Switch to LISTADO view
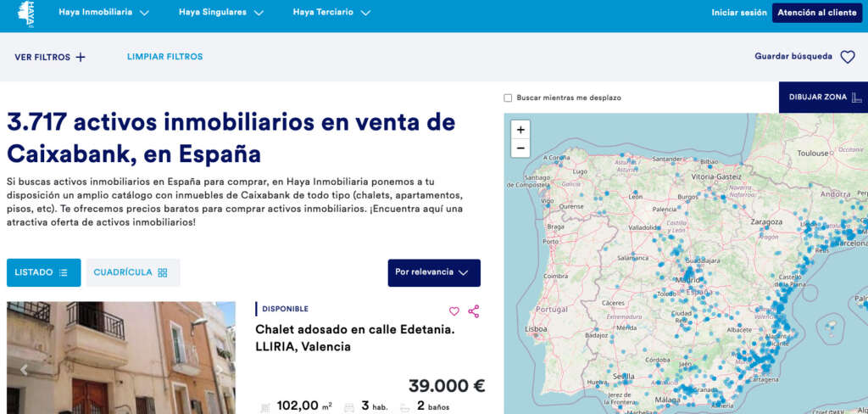 tap(44, 272)
